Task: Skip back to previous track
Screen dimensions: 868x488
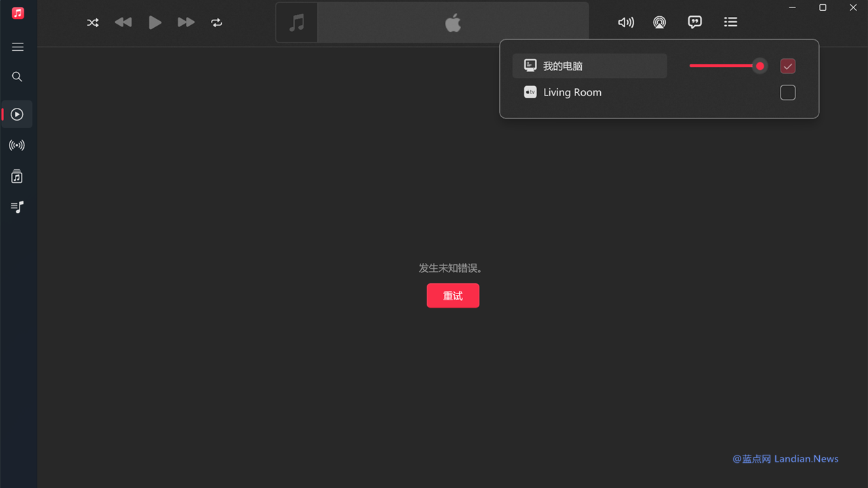Action: [123, 22]
